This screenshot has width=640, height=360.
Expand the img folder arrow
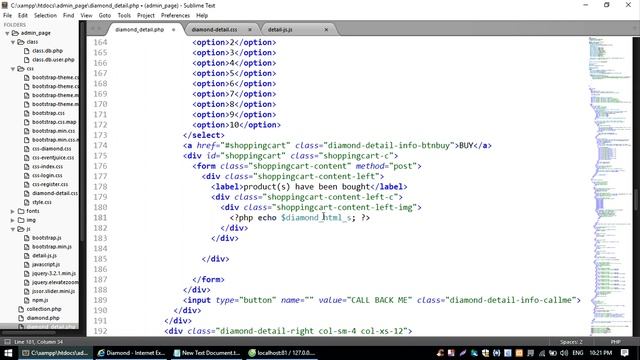click(13, 220)
